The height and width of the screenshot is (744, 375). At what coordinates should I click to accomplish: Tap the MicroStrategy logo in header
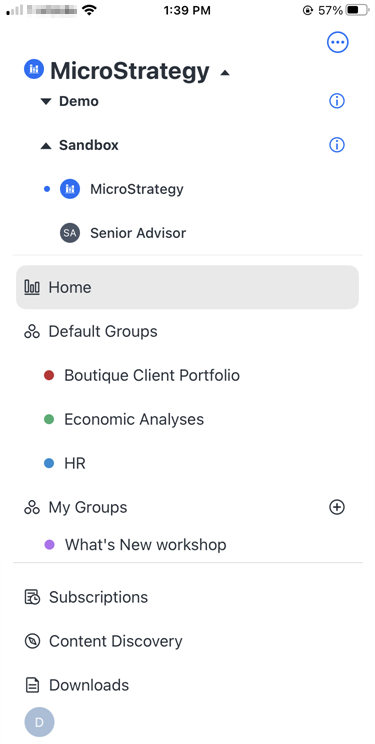point(34,69)
